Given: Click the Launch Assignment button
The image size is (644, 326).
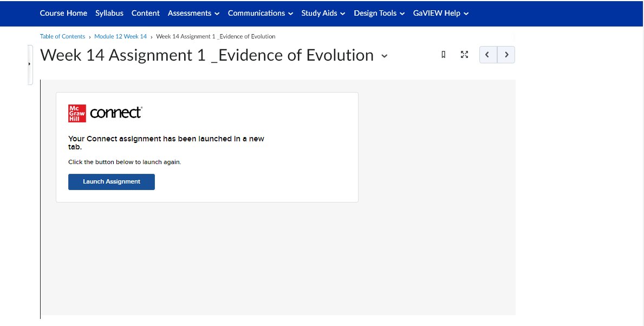Looking at the screenshot, I should [111, 182].
